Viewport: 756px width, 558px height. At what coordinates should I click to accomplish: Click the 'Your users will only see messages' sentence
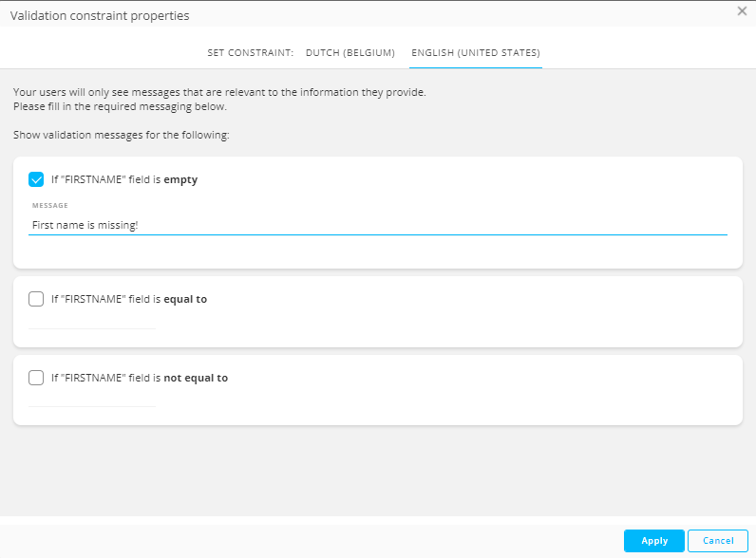[x=219, y=93]
